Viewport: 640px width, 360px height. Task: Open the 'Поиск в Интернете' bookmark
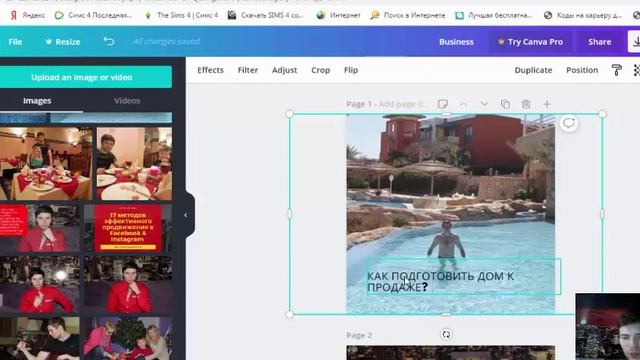(408, 15)
